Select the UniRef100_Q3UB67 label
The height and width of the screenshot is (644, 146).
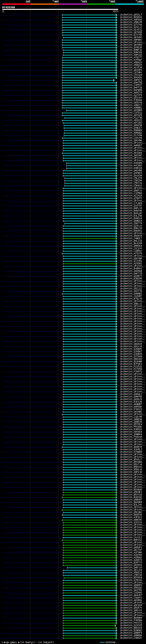[131, 352]
